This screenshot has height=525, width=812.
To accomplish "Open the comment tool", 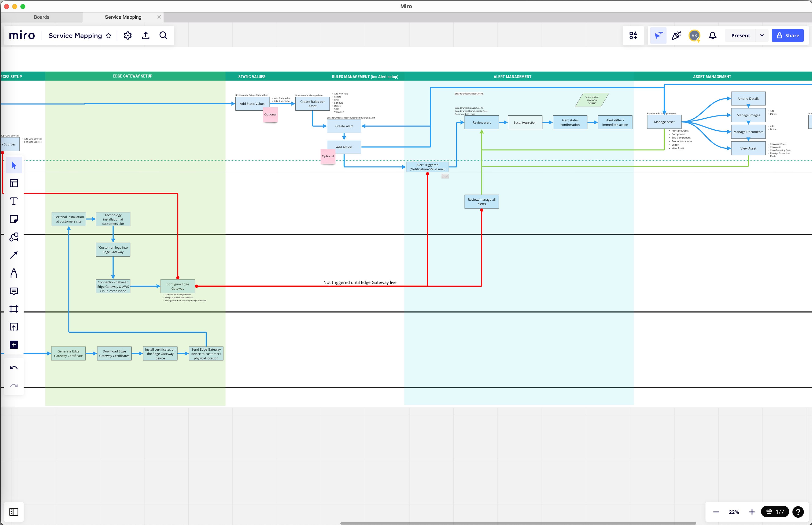I will point(14,291).
